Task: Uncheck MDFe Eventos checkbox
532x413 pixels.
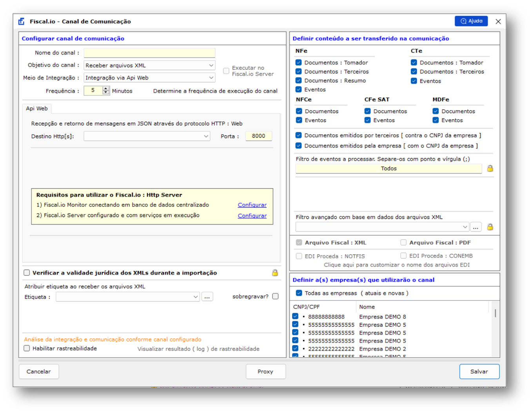Action: pyautogui.click(x=436, y=120)
